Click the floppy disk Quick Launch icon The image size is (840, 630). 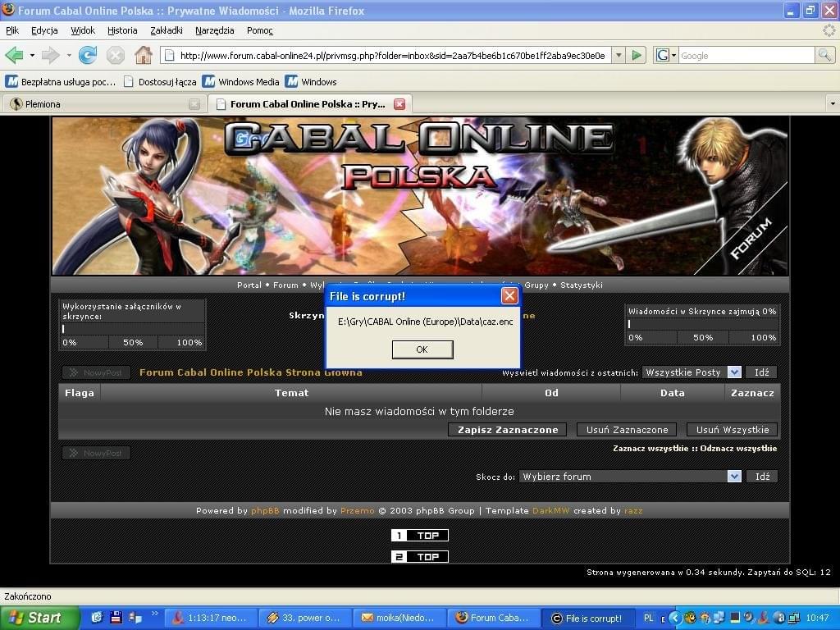point(116,618)
